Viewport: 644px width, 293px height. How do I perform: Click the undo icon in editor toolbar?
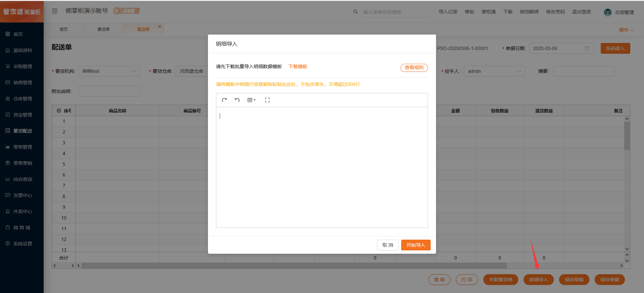pyautogui.click(x=237, y=100)
